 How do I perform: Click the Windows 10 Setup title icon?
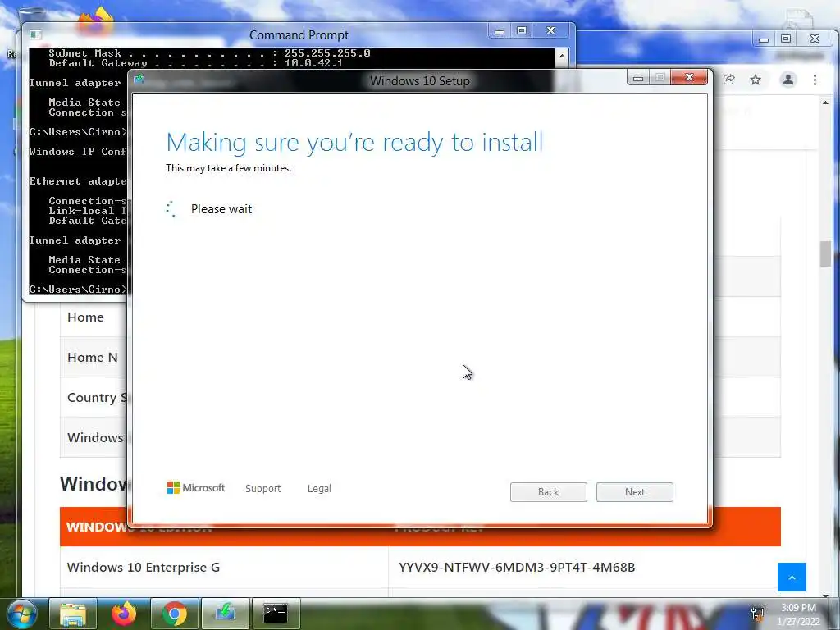(x=139, y=80)
